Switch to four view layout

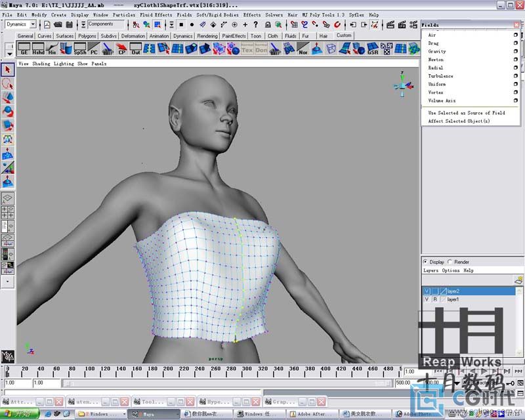[8, 213]
